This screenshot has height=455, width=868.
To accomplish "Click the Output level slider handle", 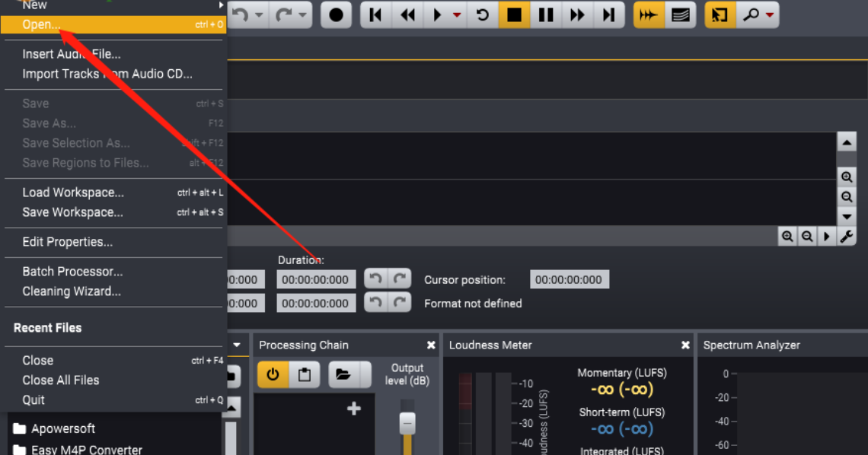I will pyautogui.click(x=407, y=423).
